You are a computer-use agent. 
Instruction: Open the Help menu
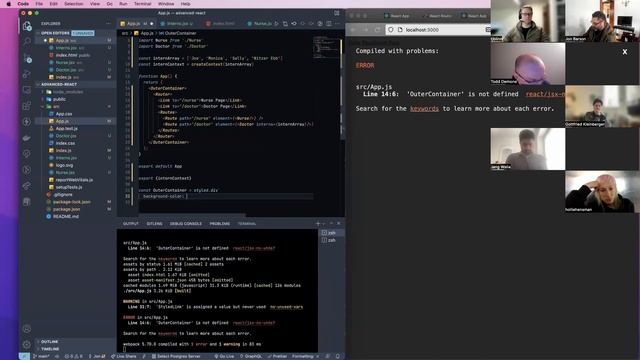pos(185,4)
